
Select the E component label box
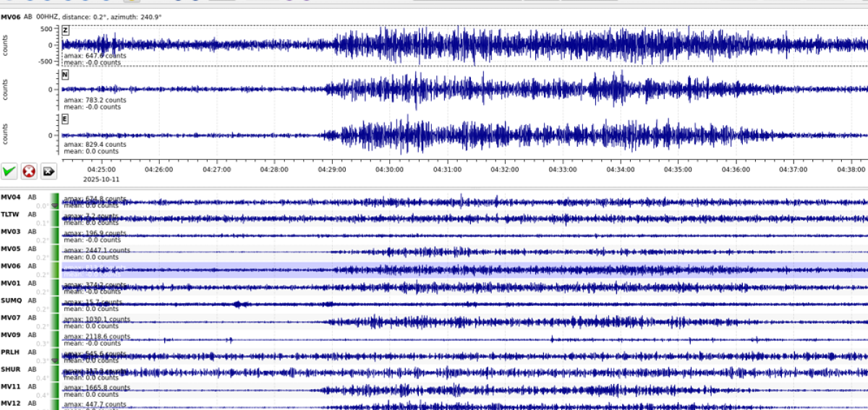pos(65,119)
